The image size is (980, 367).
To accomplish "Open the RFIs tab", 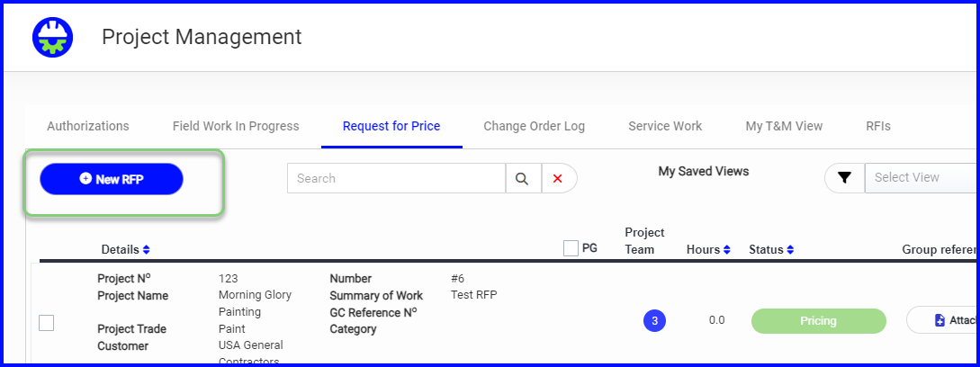I will click(x=878, y=126).
